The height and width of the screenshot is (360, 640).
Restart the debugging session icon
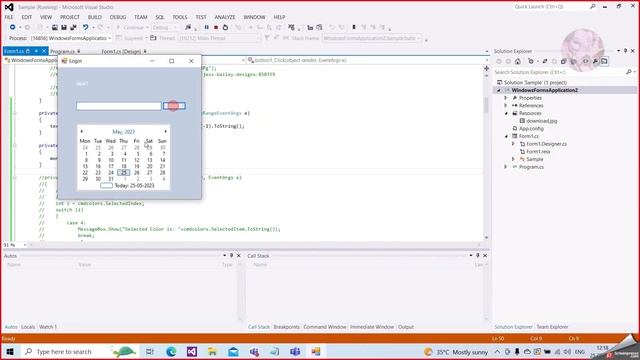(225, 27)
